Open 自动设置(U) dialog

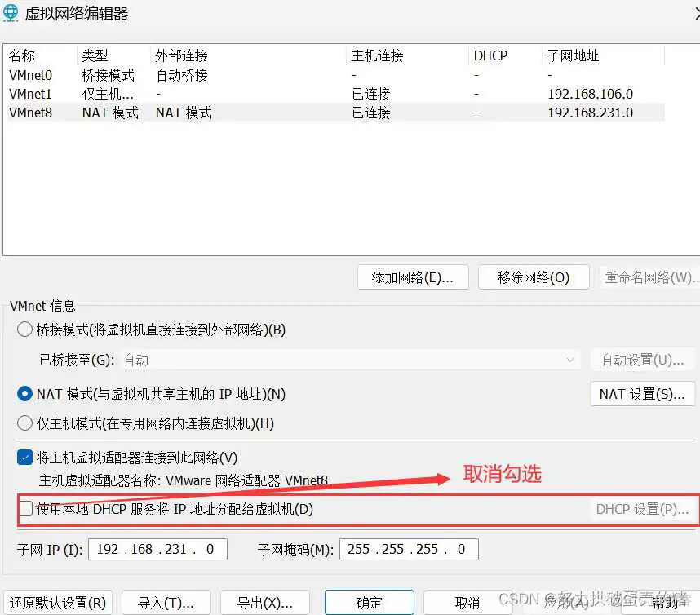(x=642, y=360)
